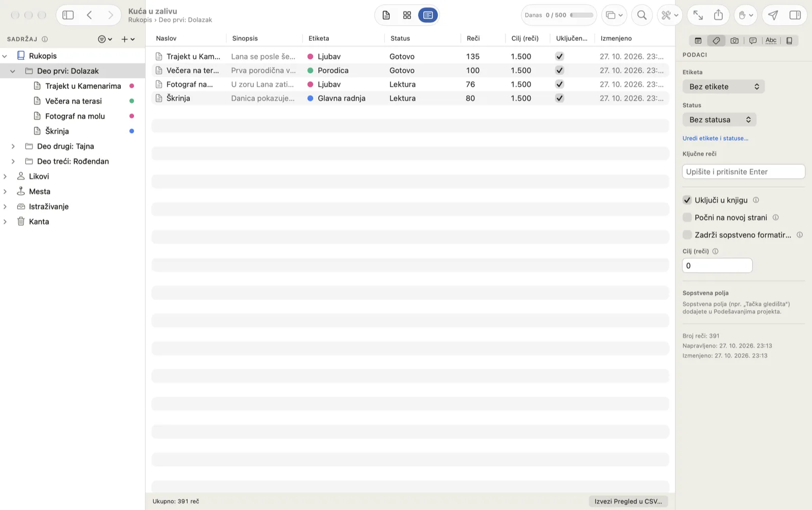Click Uredi etikete i statuse link
This screenshot has width=812, height=510.
(715, 138)
